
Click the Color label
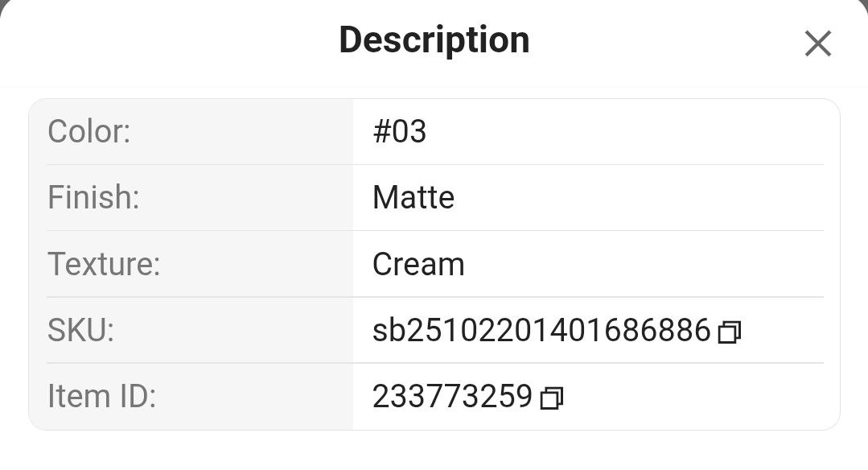(88, 131)
